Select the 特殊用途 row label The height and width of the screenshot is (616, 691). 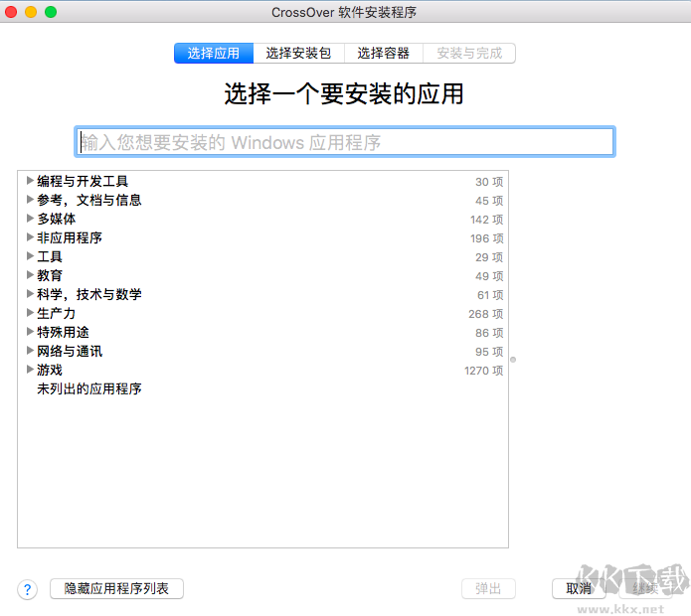[63, 333]
